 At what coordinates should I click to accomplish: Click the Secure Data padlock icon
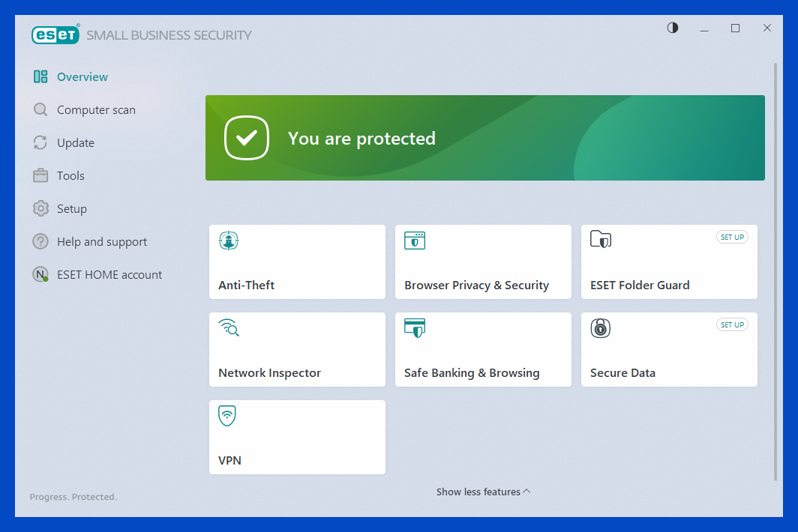pyautogui.click(x=601, y=328)
